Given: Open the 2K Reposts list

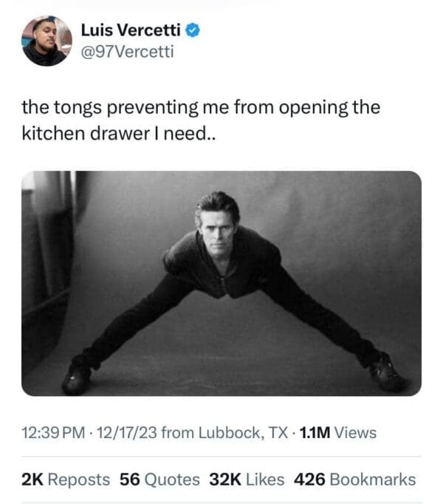Looking at the screenshot, I should tap(66, 479).
